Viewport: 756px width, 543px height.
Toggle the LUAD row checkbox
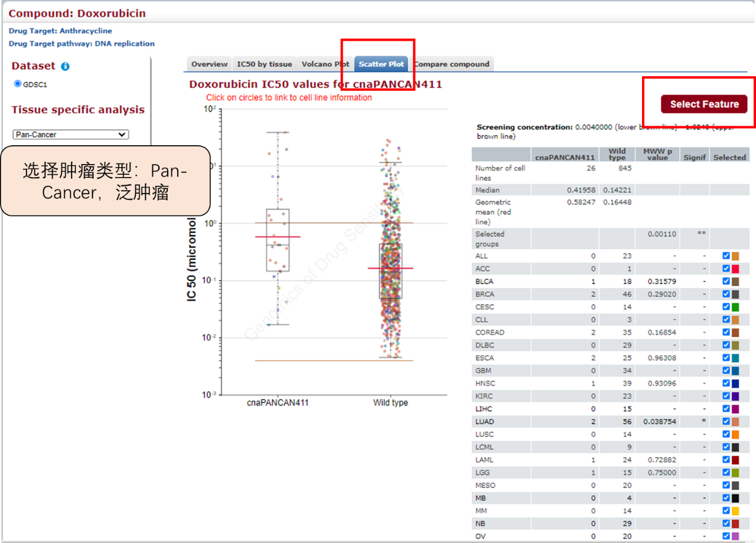(726, 421)
